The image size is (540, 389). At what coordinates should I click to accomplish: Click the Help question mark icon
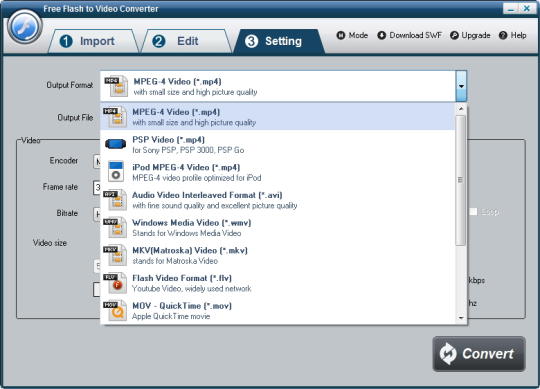pyautogui.click(x=503, y=35)
